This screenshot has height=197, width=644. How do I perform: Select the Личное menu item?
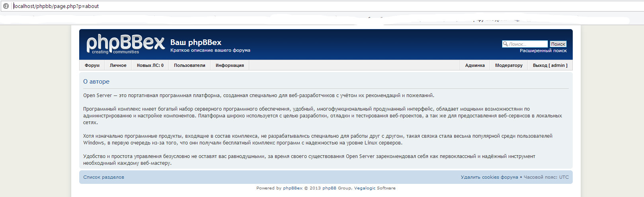pos(118,65)
